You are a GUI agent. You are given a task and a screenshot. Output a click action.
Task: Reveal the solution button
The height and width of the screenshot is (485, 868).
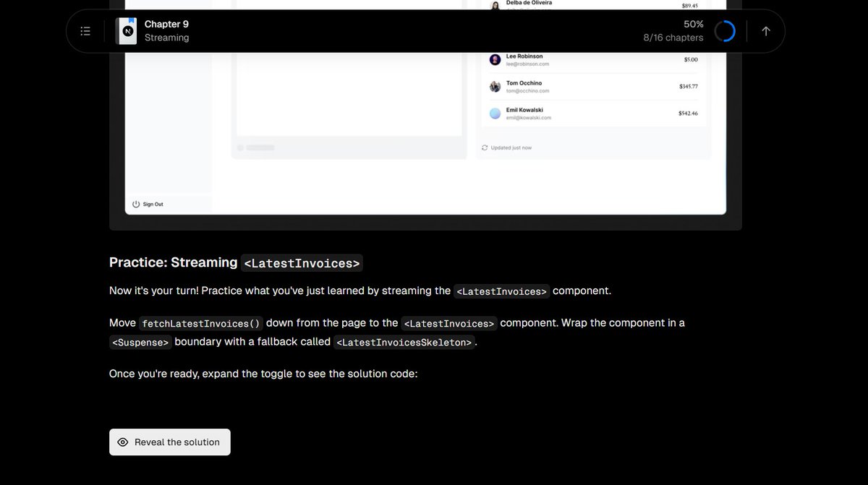tap(170, 442)
